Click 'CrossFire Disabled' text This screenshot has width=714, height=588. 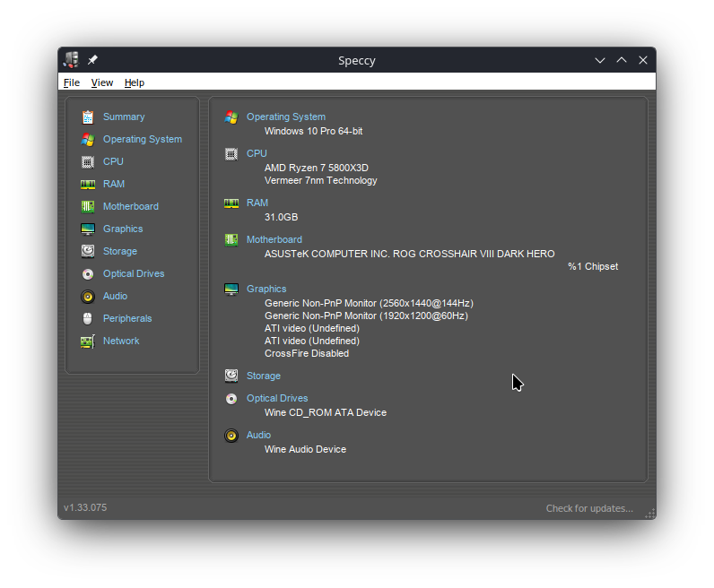click(x=307, y=354)
